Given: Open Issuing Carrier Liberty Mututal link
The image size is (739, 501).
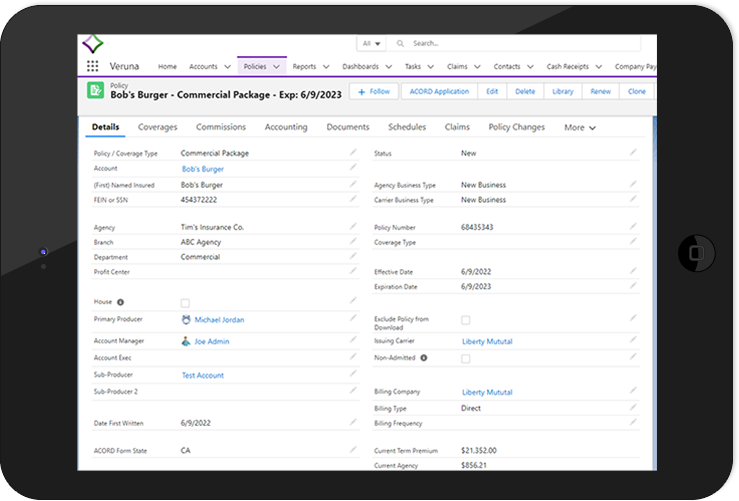Looking at the screenshot, I should (487, 341).
